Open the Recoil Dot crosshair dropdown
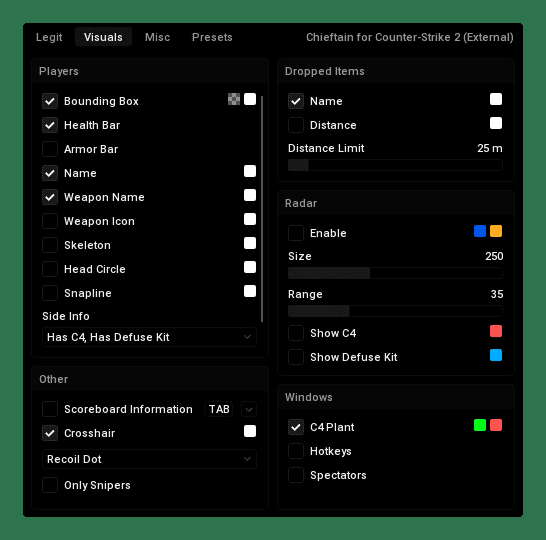Screen dimensions: 546x540 149,459
